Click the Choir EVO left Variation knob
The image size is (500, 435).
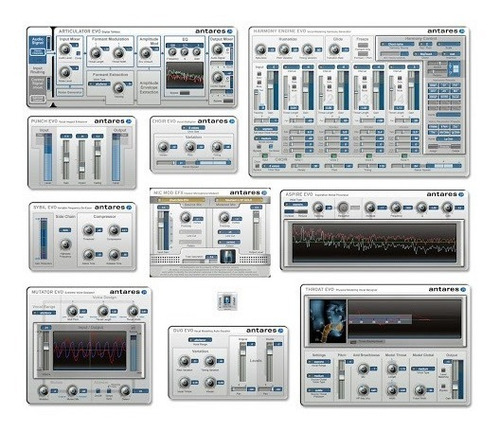163,147
